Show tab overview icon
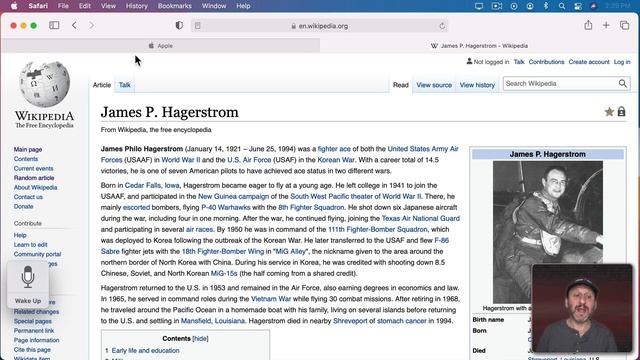Viewport: 640px width, 360px height. 624,25
